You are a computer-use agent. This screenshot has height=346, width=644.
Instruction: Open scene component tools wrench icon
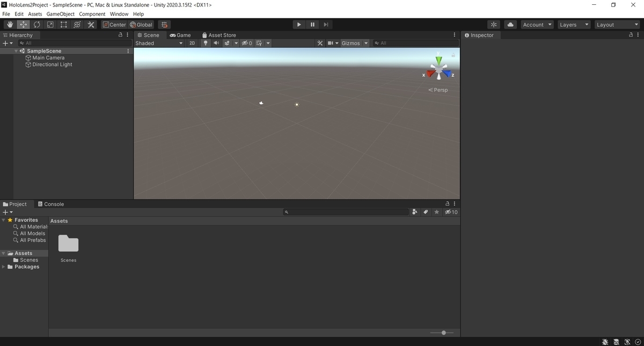pos(320,43)
